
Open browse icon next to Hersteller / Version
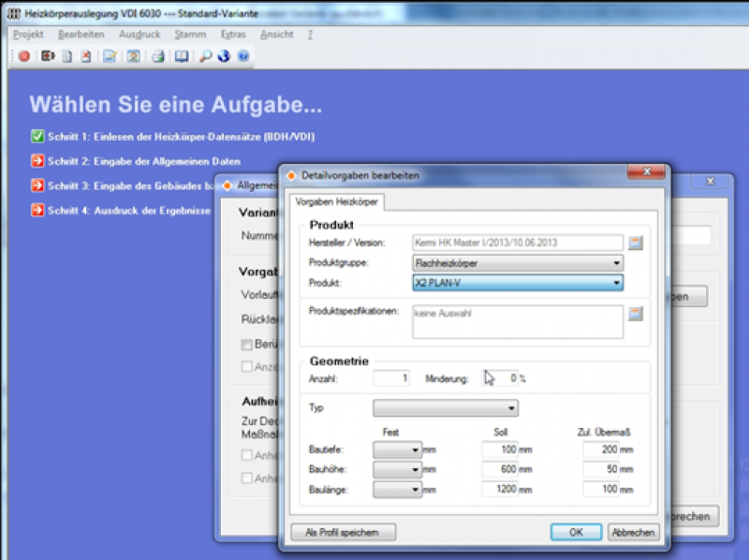pyautogui.click(x=636, y=243)
